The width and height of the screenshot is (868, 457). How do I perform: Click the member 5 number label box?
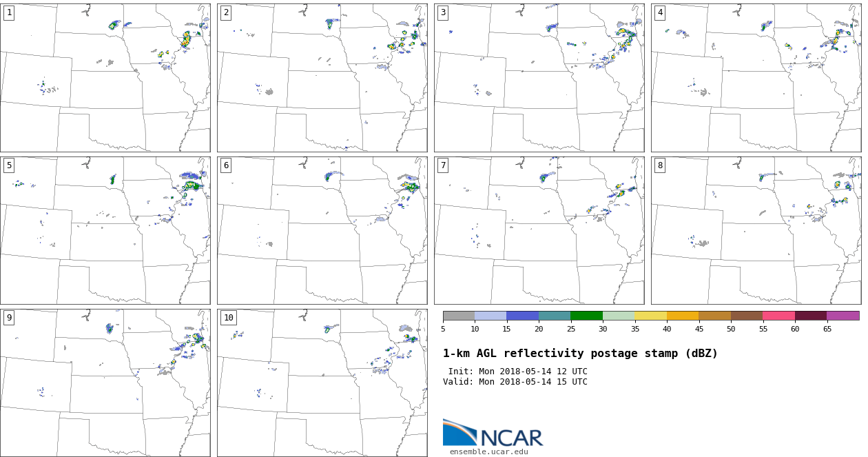point(9,165)
